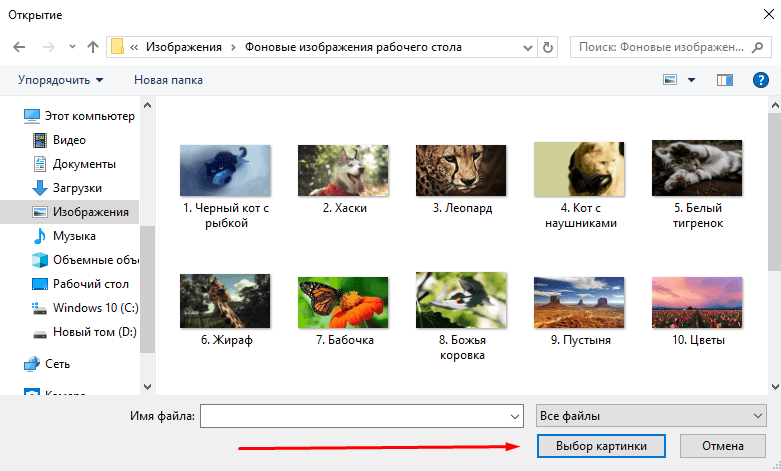This screenshot has width=781, height=471.
Task: Click Изображения in the address path
Action: (184, 47)
